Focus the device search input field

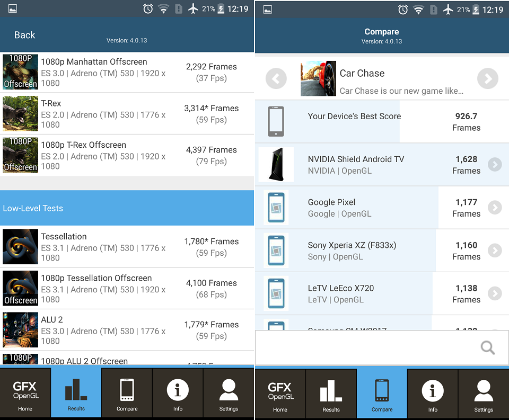click(382, 347)
